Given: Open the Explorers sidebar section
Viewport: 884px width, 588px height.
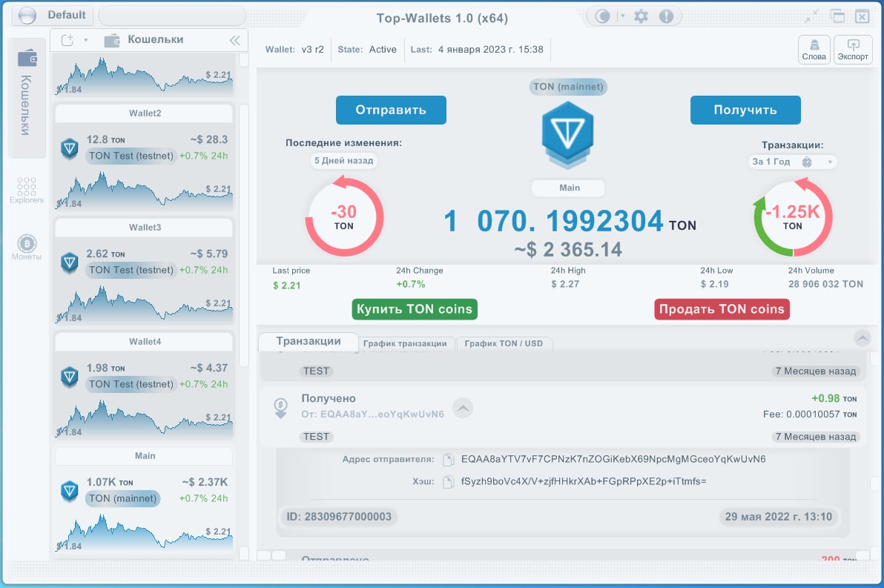Looking at the screenshot, I should point(27,191).
